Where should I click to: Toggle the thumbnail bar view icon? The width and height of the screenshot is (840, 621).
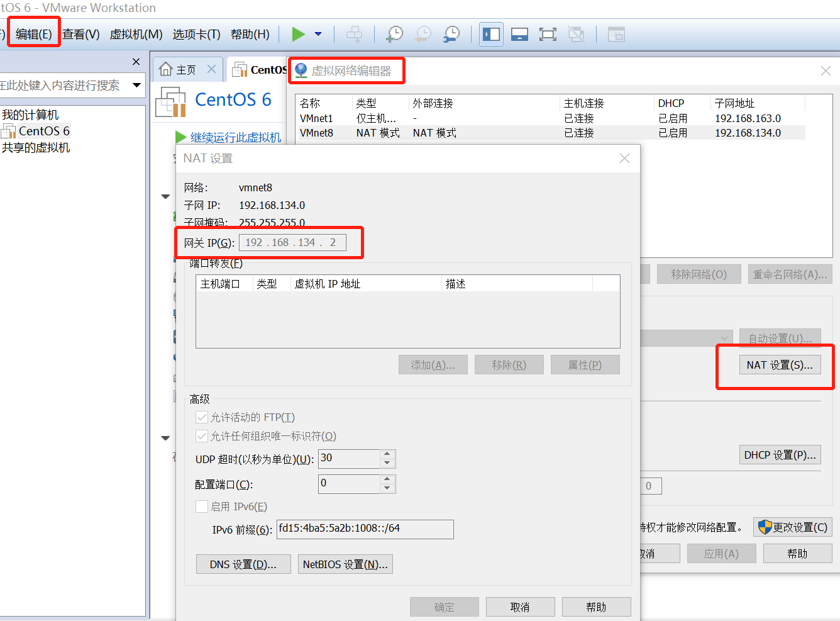519,34
